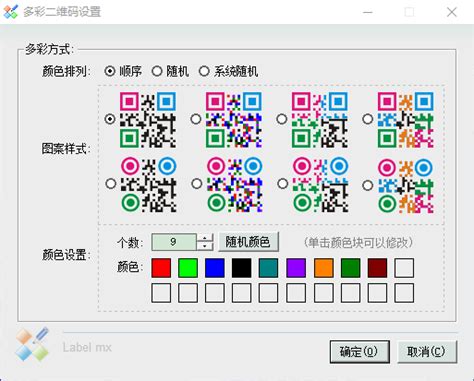Select radio for orange-blue round-corner QR pattern
The image size is (474, 381).
[368, 186]
